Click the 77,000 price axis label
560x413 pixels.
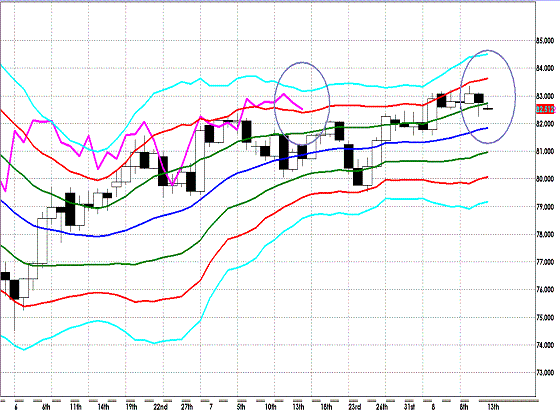(545, 262)
